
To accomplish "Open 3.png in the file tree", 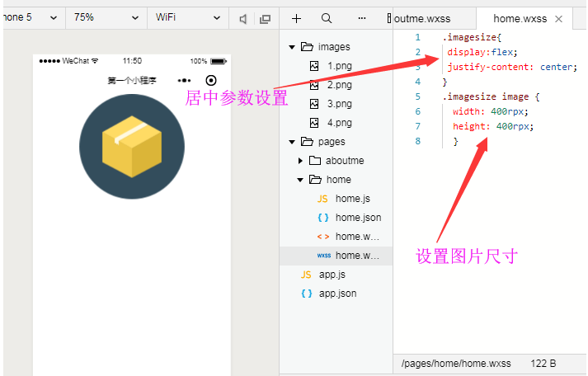I will click(340, 104).
